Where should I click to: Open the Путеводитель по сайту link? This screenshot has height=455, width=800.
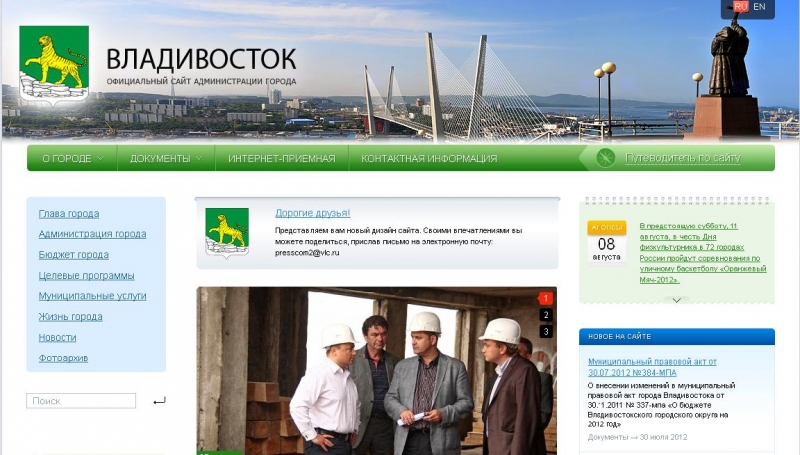pos(683,158)
